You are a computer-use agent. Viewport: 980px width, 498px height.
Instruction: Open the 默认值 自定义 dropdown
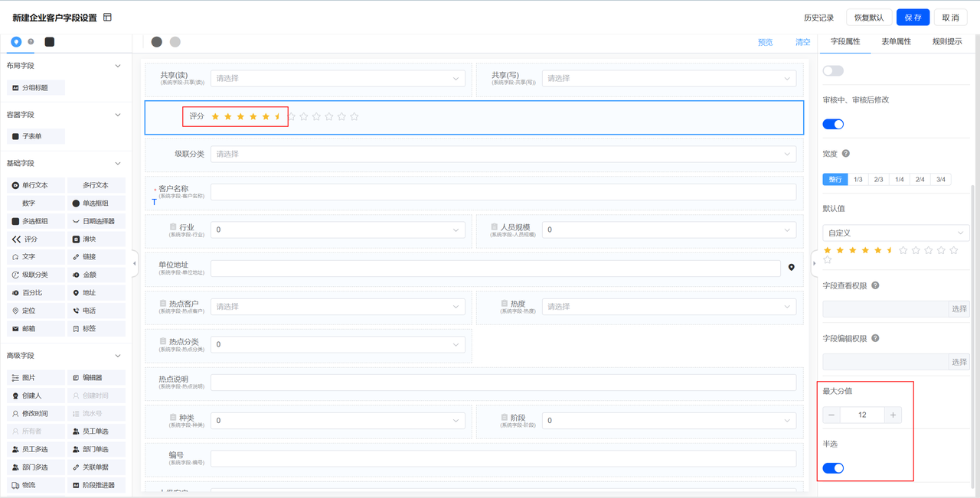[x=895, y=233]
